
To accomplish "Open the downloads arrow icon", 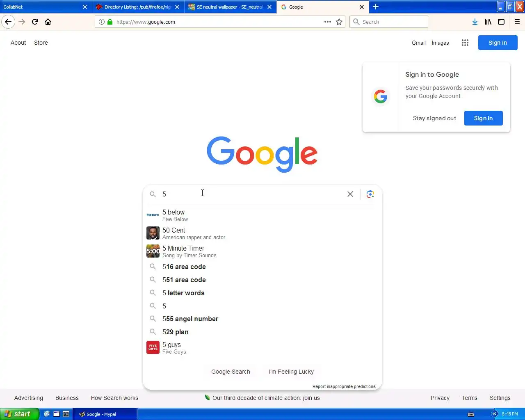I will [475, 22].
